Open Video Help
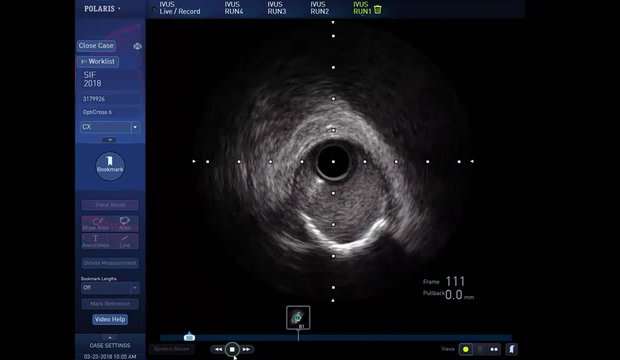This screenshot has width=620, height=360. pos(110,319)
